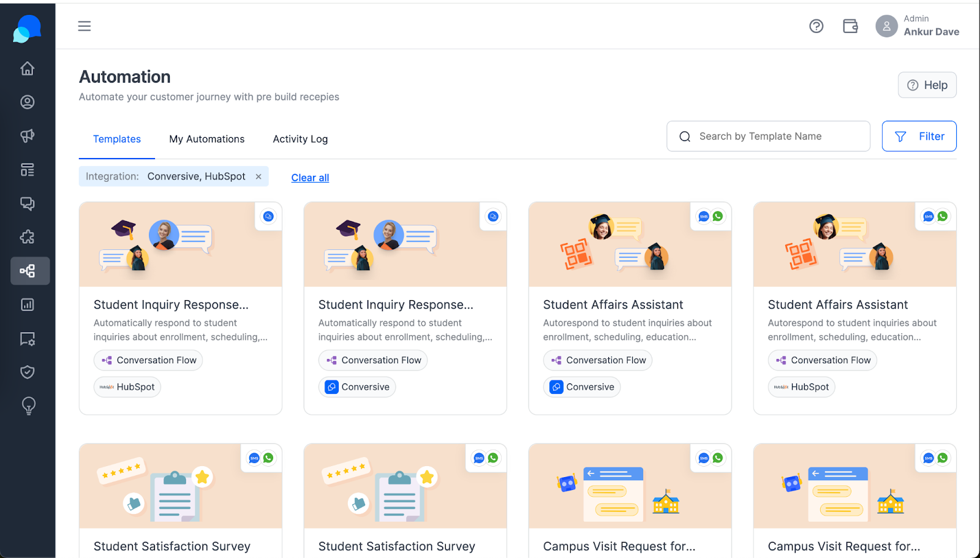Remove the Integration filter chip
This screenshot has height=558, width=980.
[x=258, y=176]
